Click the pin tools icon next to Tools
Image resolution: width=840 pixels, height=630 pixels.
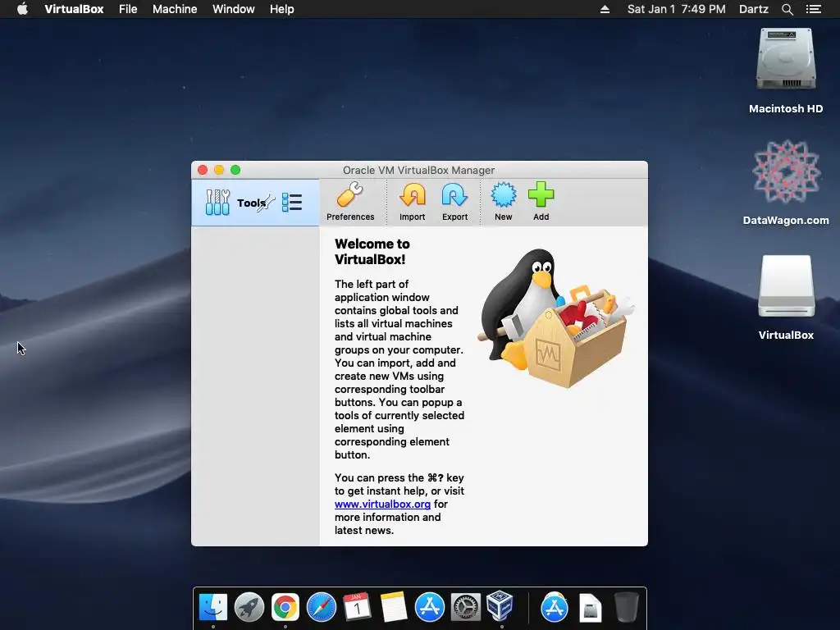pyautogui.click(x=266, y=203)
